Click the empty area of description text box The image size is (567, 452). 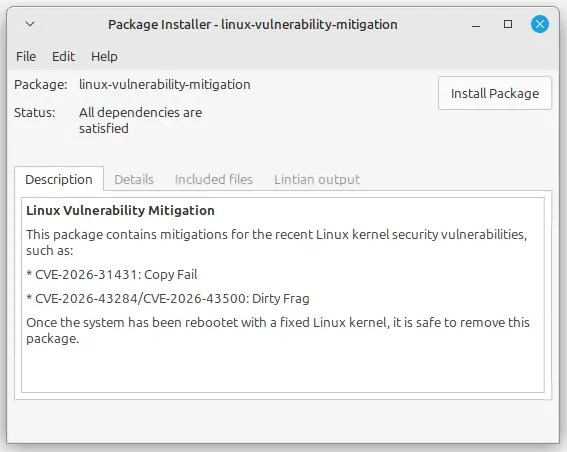point(283,369)
